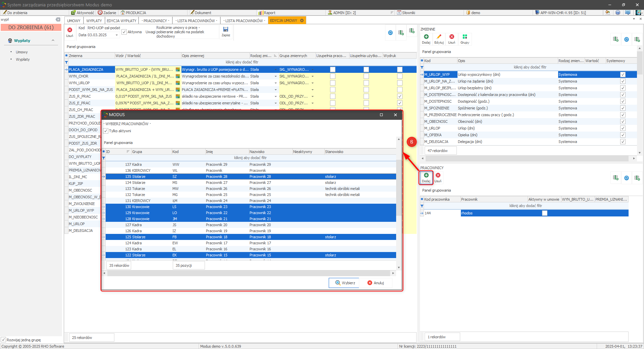Open Grupy icon in ZMIENNE panel

[465, 37]
